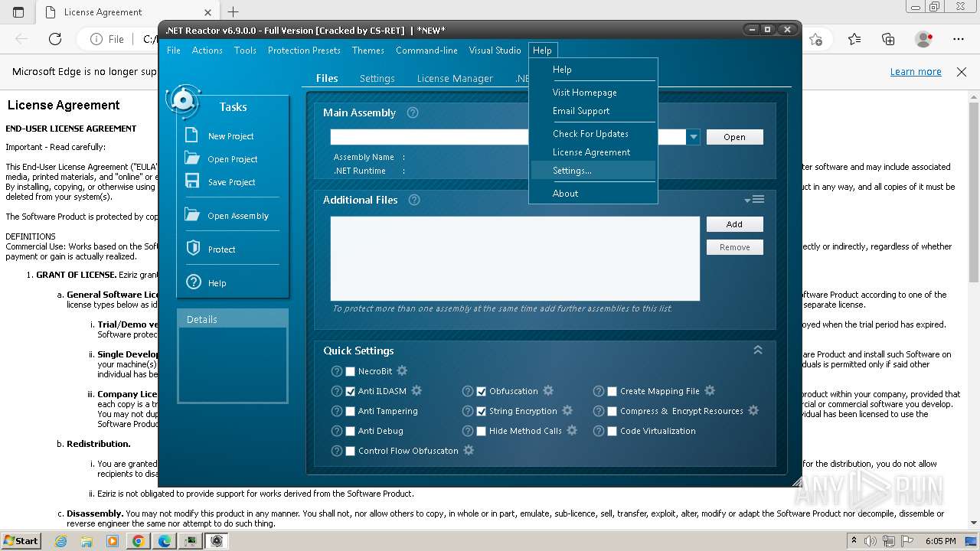The image size is (980, 551).
Task: Click the Remove button
Action: 734,247
